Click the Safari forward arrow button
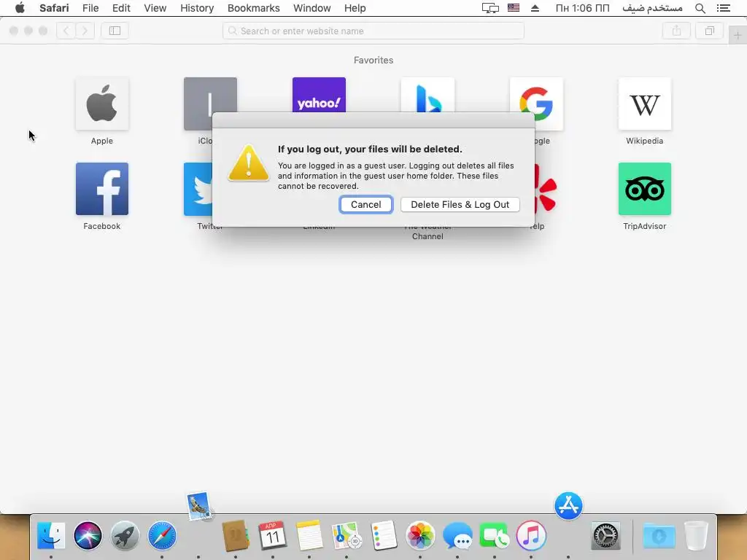 pos(85,31)
